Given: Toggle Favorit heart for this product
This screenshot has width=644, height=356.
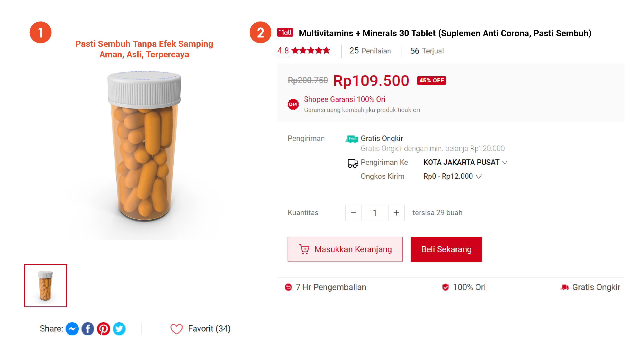Looking at the screenshot, I should coord(177,329).
